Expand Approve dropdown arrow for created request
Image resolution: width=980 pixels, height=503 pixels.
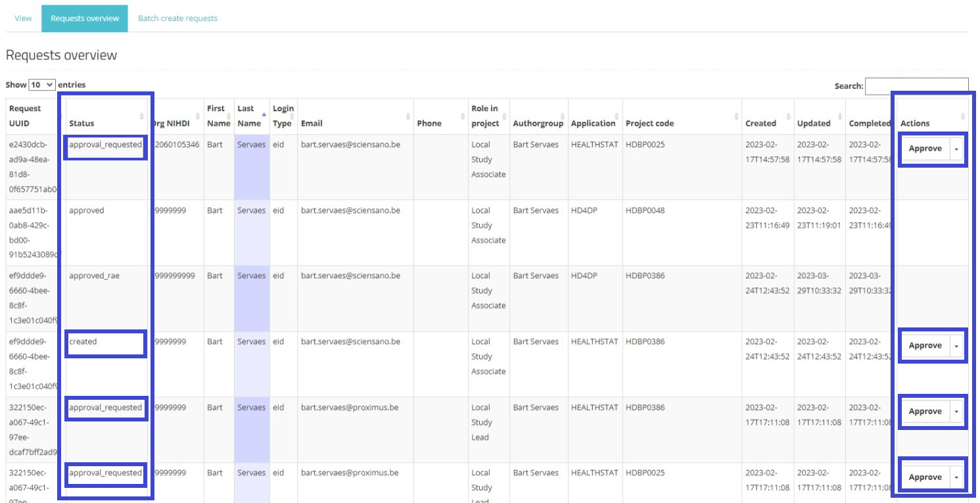(956, 346)
